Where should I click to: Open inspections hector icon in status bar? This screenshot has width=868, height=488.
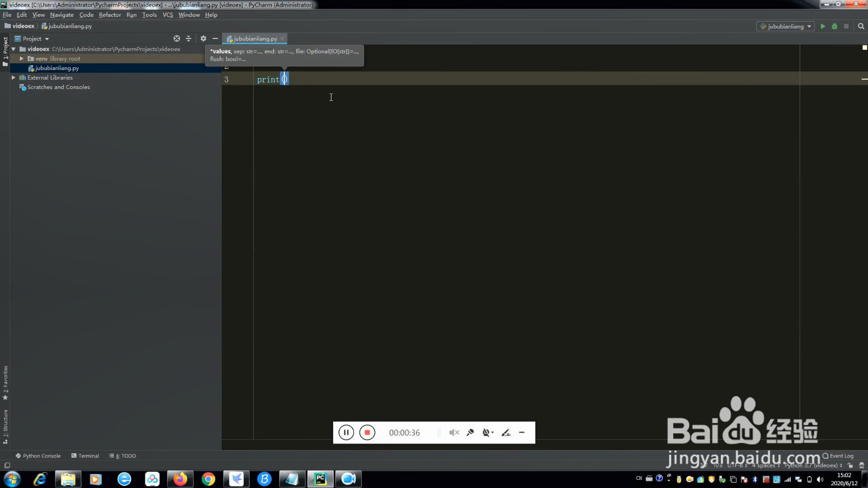click(861, 465)
